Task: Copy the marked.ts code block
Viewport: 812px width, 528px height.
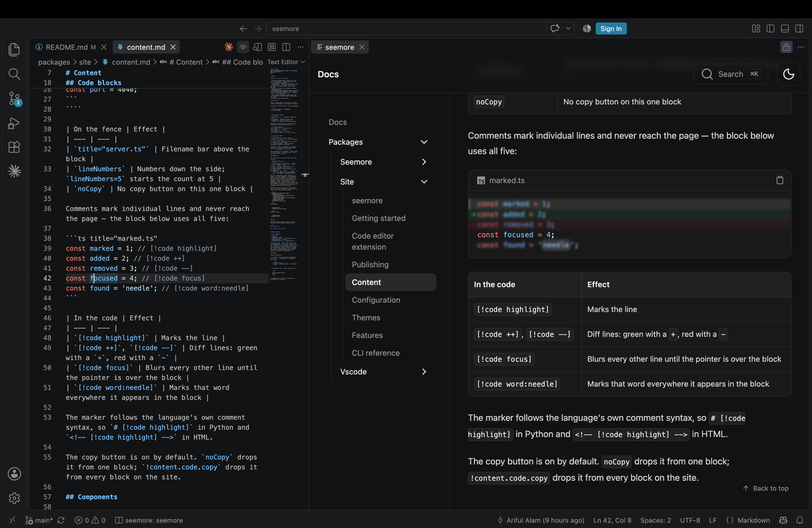Action: pos(780,180)
